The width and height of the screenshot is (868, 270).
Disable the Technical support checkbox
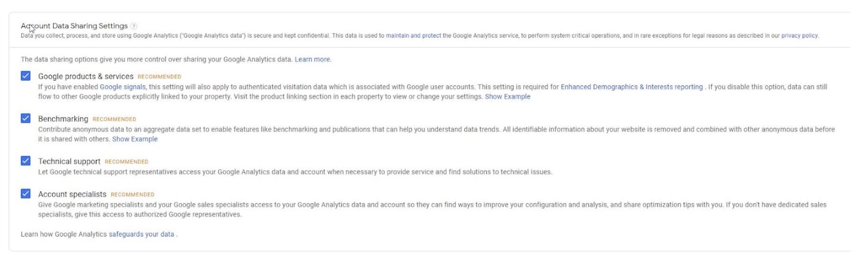(26, 161)
